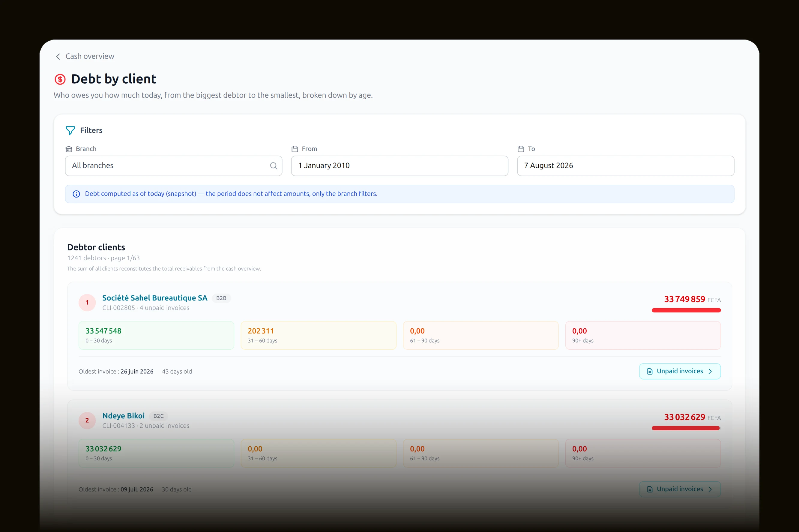The image size is (799, 532).
Task: Click '1241 debtors · page 1/63' text
Action: [x=103, y=258]
